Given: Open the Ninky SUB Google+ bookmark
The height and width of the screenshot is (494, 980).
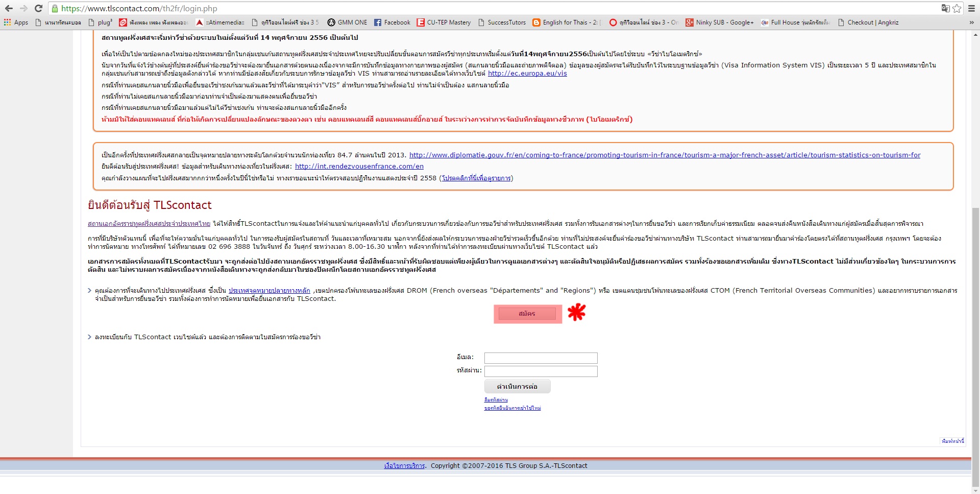Looking at the screenshot, I should coord(720,22).
